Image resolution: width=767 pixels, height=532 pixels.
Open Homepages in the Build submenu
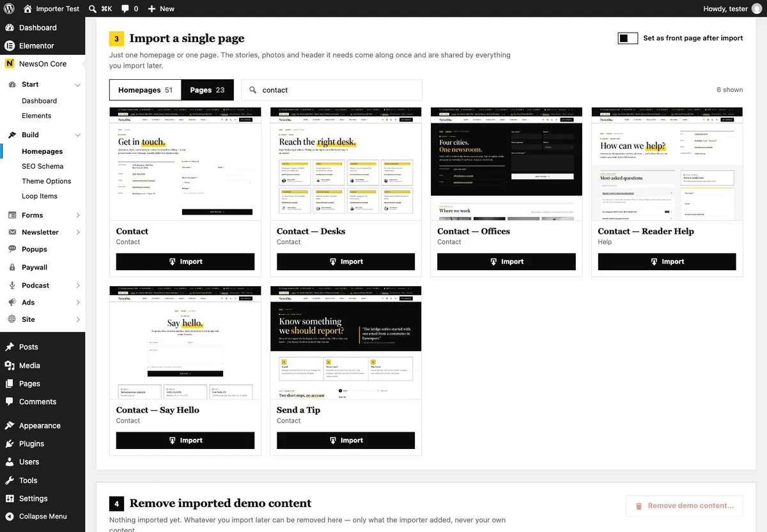pos(42,151)
